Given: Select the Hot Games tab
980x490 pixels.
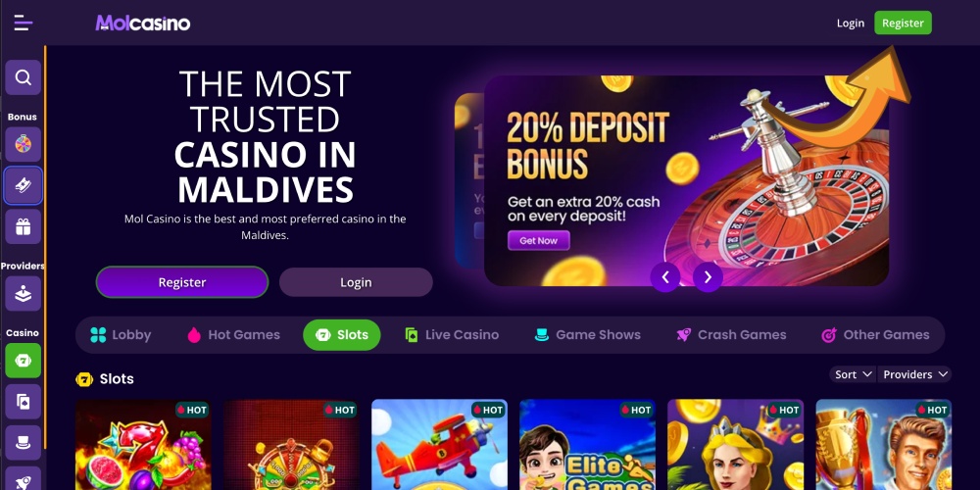Looking at the screenshot, I should coord(234,335).
